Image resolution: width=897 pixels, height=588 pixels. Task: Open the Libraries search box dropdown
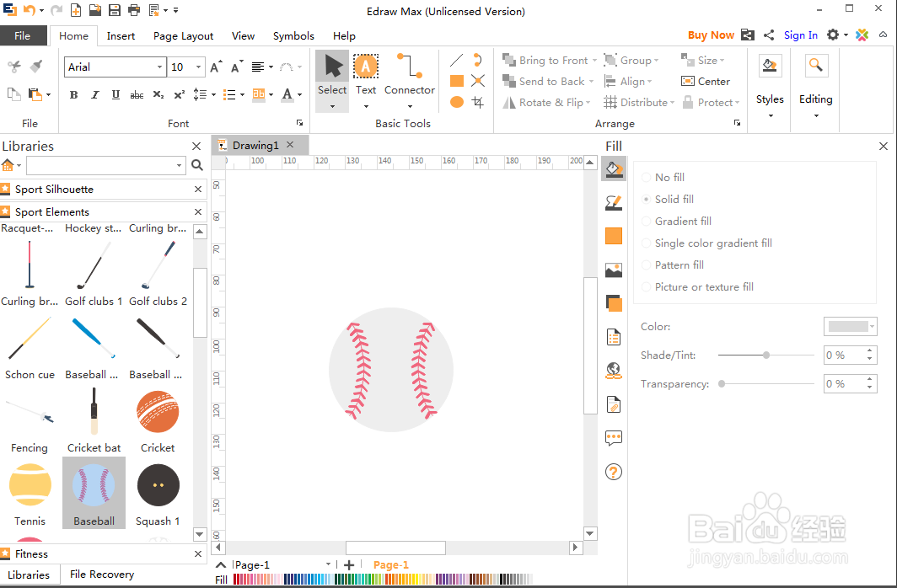(x=179, y=165)
